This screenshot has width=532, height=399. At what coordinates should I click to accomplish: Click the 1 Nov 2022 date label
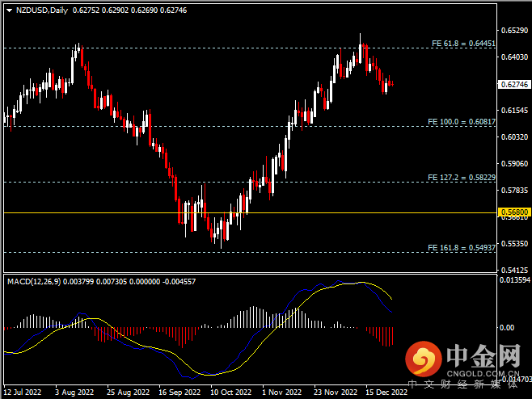tap(281, 392)
